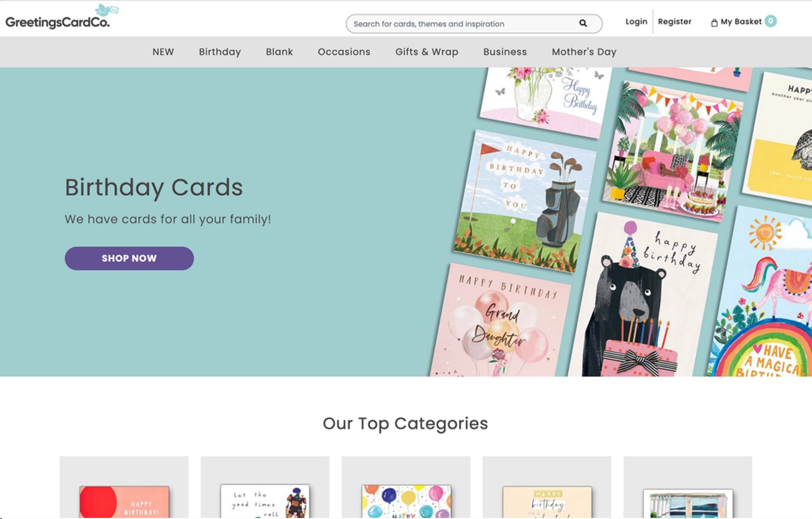Click the Register link
812x519 pixels.
[x=675, y=21]
